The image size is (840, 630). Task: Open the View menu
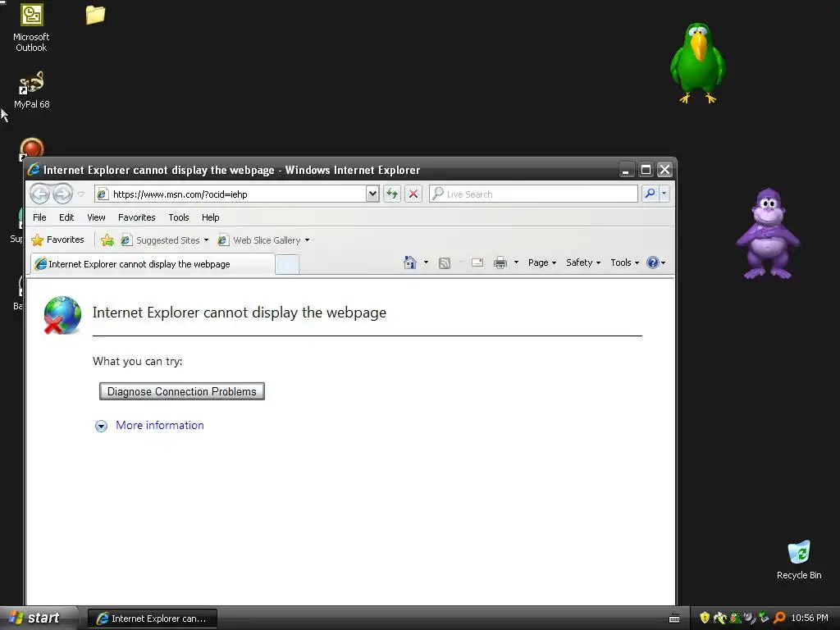click(x=97, y=217)
